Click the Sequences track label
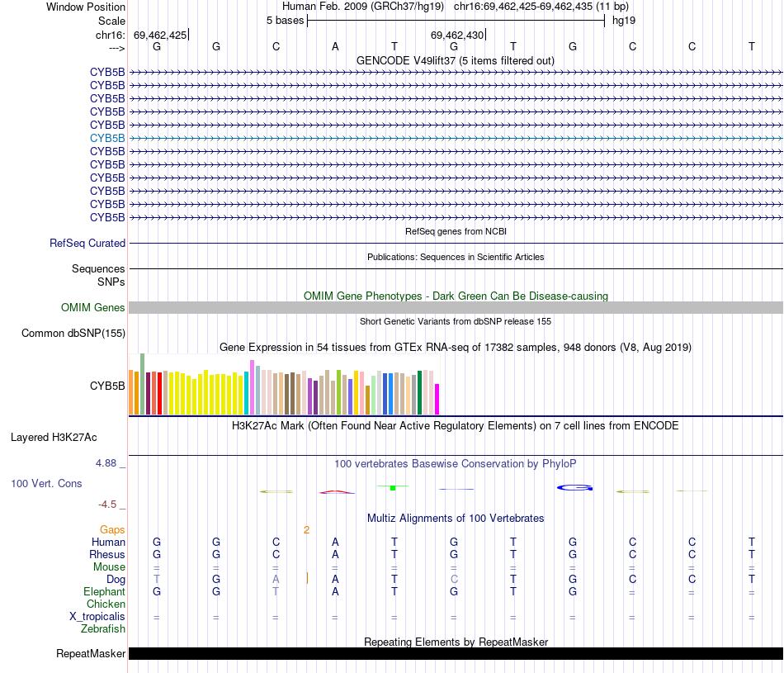This screenshot has height=673, width=784. coord(98,268)
